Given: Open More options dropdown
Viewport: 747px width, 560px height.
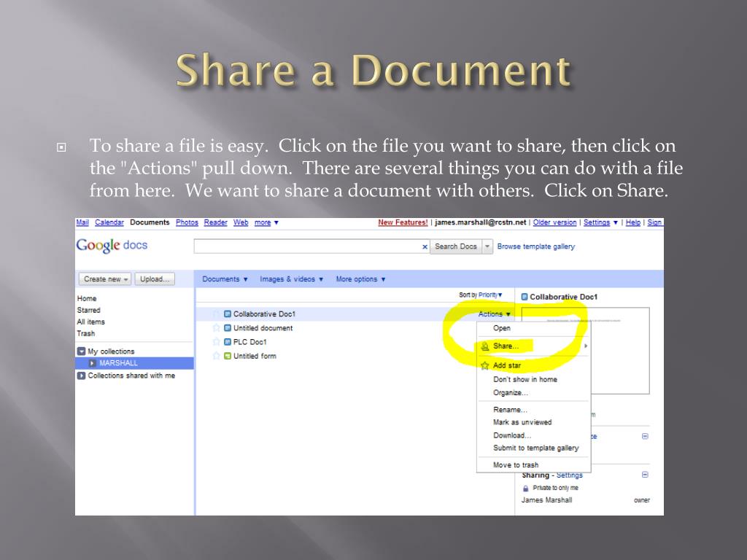Looking at the screenshot, I should pyautogui.click(x=360, y=279).
